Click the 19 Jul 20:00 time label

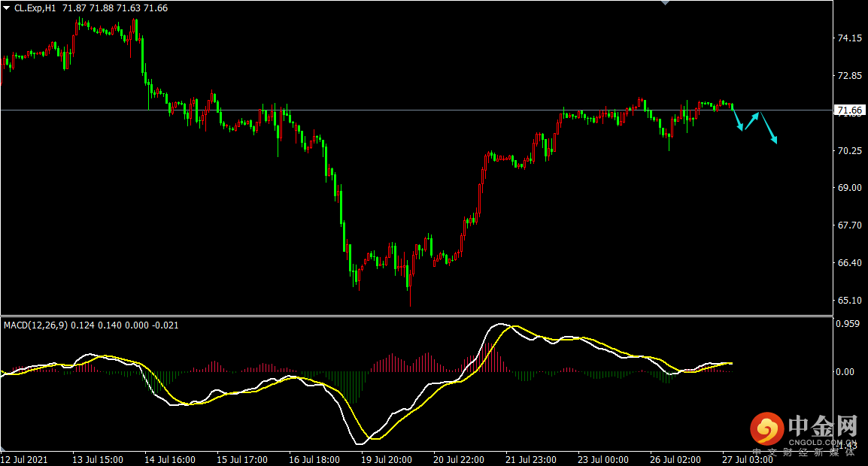point(387,459)
